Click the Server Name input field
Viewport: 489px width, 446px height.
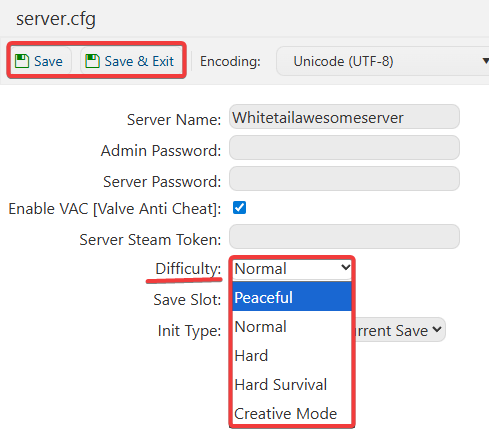coord(344,117)
